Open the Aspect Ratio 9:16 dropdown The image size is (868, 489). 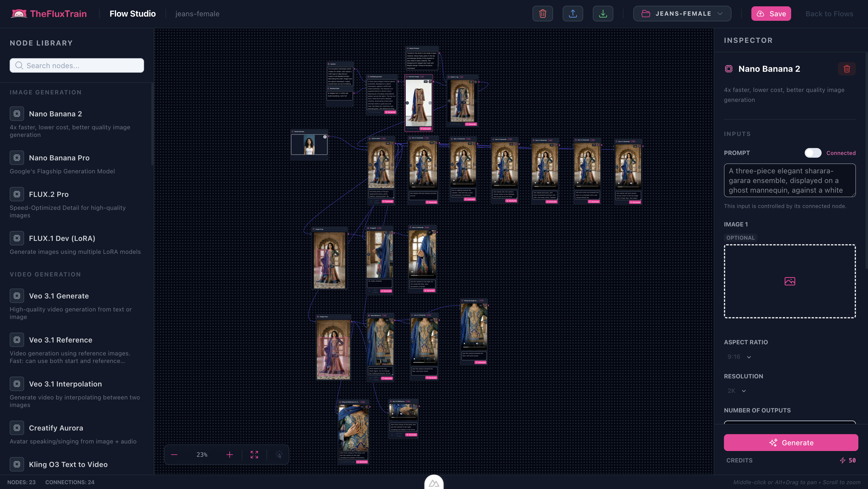pyautogui.click(x=739, y=357)
